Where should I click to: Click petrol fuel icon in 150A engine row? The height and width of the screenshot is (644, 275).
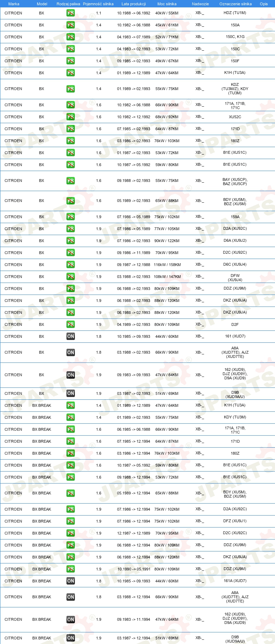point(71,25)
